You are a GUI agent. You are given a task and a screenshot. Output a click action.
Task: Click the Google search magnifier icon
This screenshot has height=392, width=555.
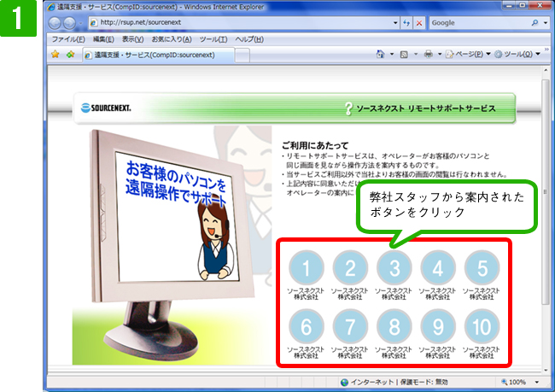pyautogui.click(x=535, y=23)
